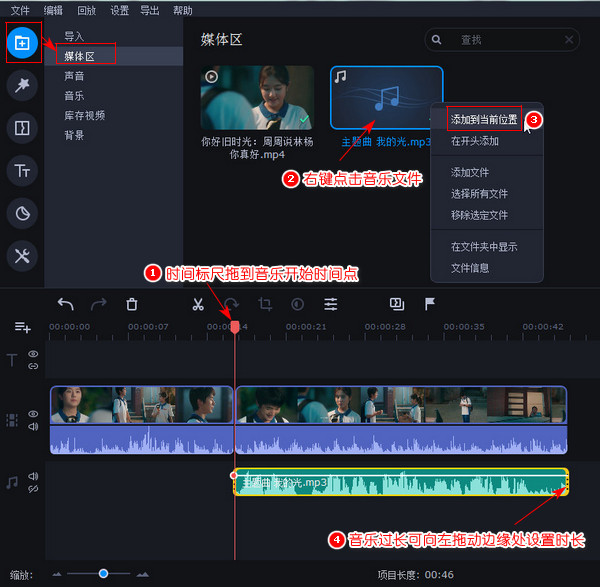600x587 pixels.
Task: Open the 回放 menu
Action: [86, 10]
